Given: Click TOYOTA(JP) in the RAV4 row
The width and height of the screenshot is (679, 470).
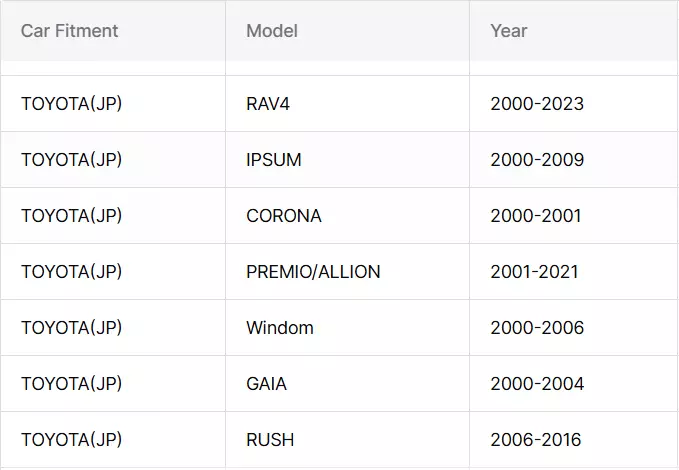Looking at the screenshot, I should [71, 104].
